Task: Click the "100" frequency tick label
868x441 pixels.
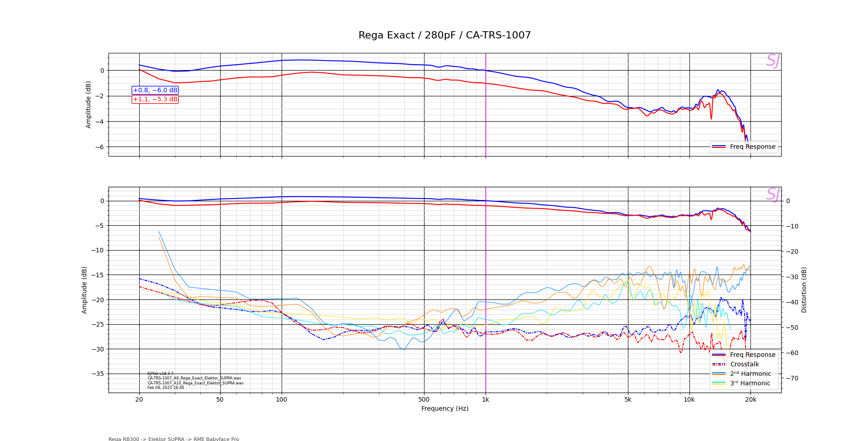Action: 282,399
